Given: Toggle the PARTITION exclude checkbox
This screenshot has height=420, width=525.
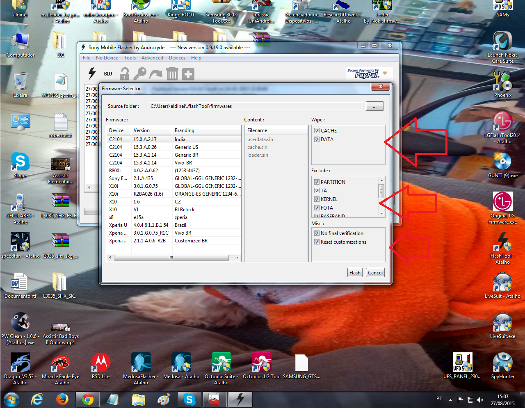Looking at the screenshot, I should (x=317, y=182).
